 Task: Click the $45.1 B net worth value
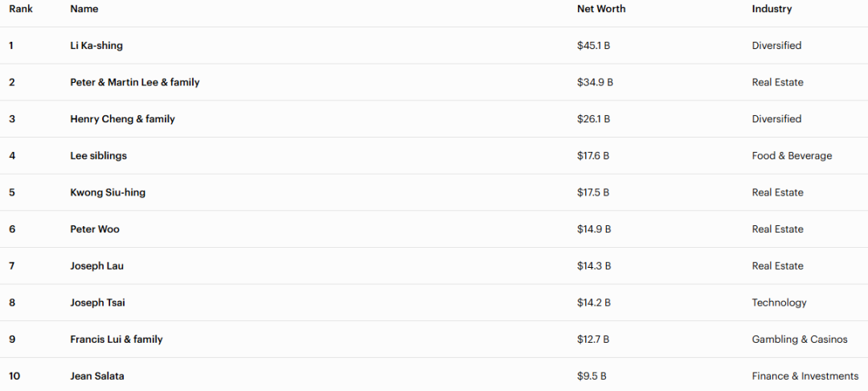pyautogui.click(x=593, y=46)
